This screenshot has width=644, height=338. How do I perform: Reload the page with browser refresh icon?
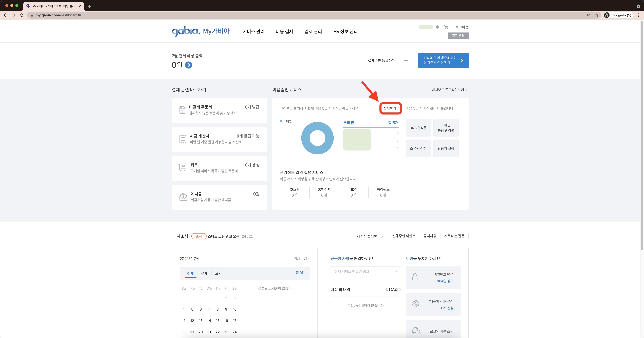(x=22, y=15)
